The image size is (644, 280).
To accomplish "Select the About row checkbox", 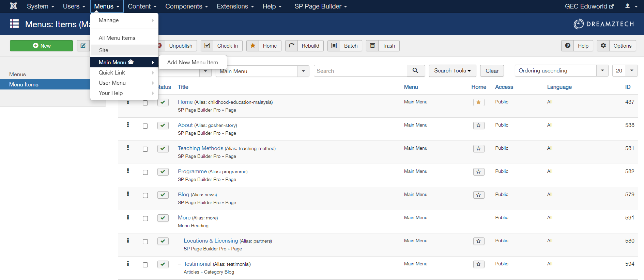I will click(145, 126).
